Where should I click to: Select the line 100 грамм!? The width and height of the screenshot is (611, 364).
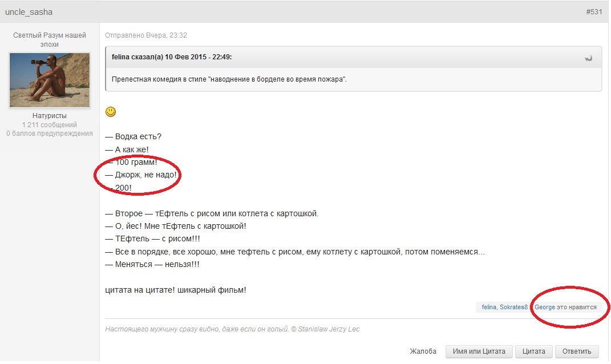click(131, 162)
